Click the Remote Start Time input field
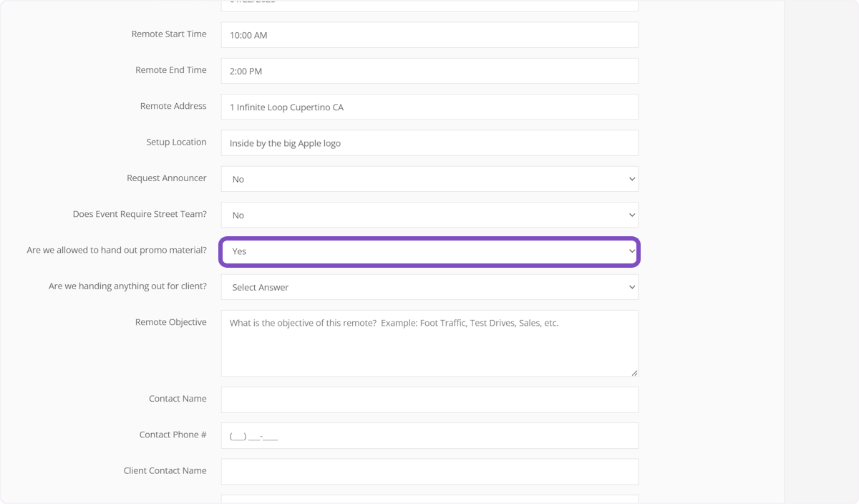The image size is (859, 504). pyautogui.click(x=429, y=35)
